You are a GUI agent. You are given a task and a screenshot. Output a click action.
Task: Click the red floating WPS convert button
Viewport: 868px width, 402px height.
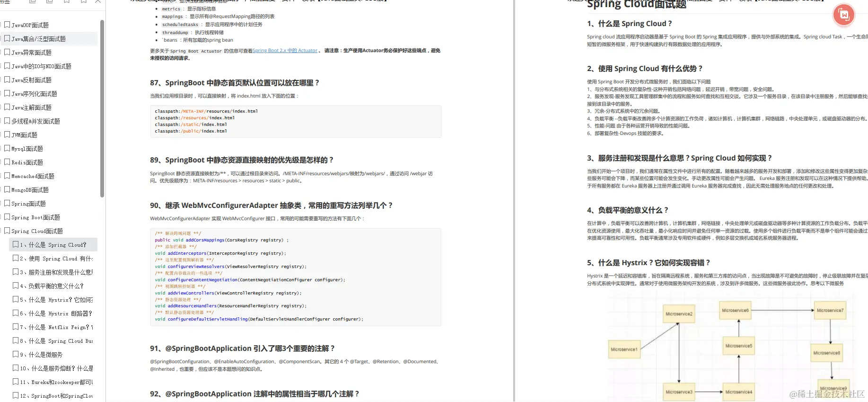[844, 15]
